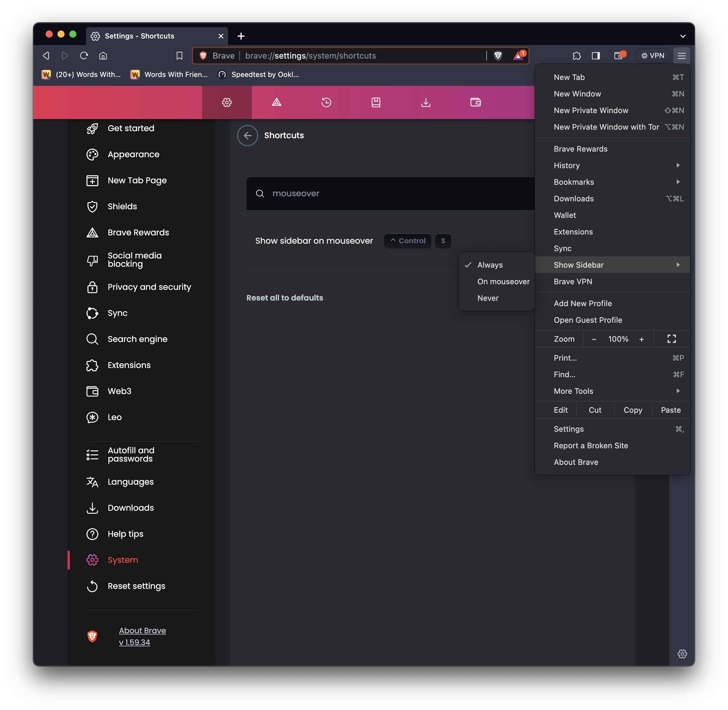728x710 pixels.
Task: Open Brave Rewards triangle in address bar
Action: tap(519, 56)
